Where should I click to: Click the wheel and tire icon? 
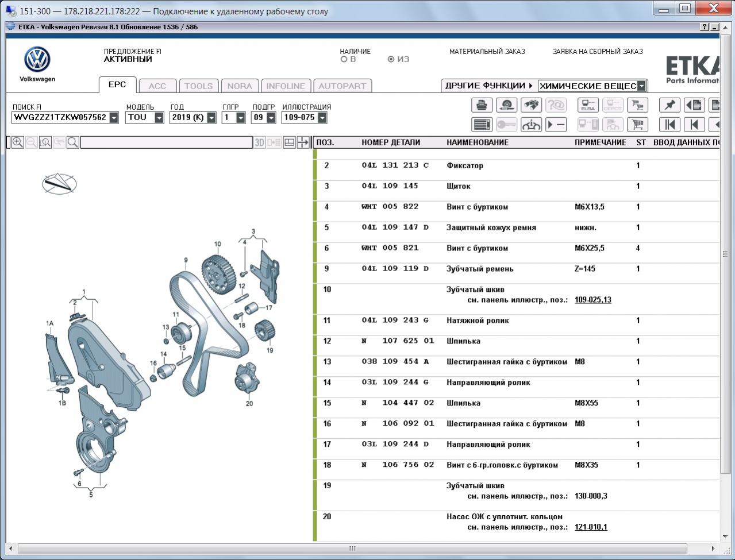[506, 105]
